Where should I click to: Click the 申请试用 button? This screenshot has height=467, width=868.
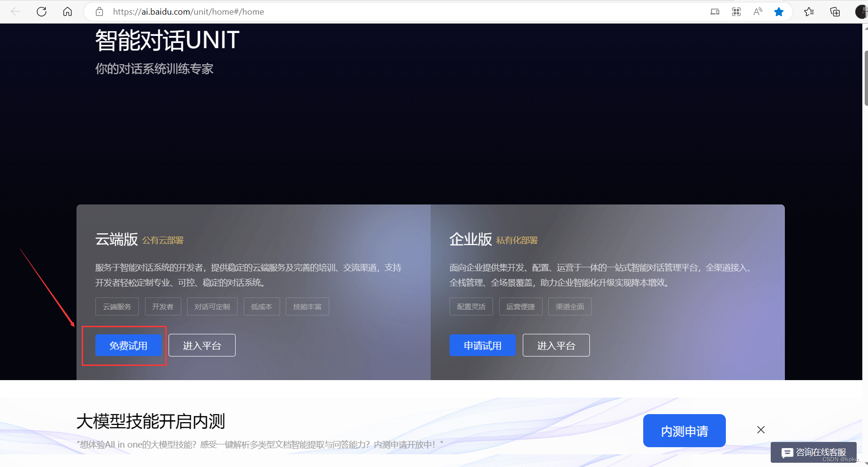tap(483, 345)
